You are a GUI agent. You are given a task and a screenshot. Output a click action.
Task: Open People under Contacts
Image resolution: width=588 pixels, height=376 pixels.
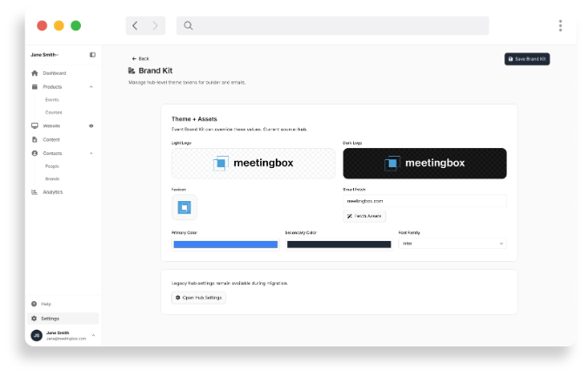(x=52, y=166)
